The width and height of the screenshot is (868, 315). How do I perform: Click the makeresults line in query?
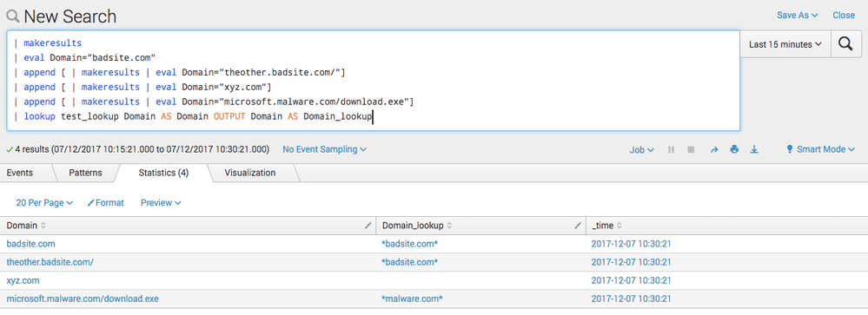click(x=48, y=43)
